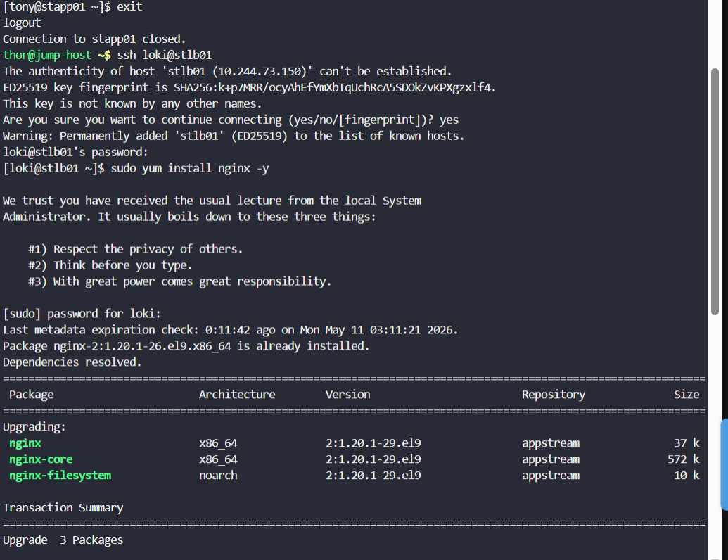Click 'Package nginx-2:1.20.1-26.el9.x86_64 is already installed' line
728x560 pixels.
click(x=186, y=346)
